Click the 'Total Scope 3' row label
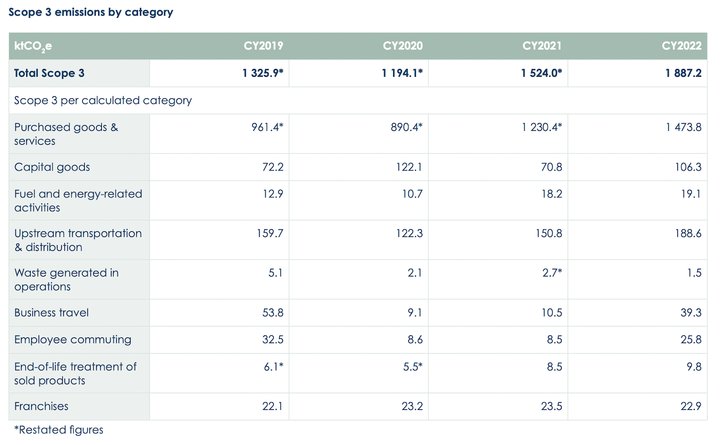720x445 pixels. coord(50,73)
